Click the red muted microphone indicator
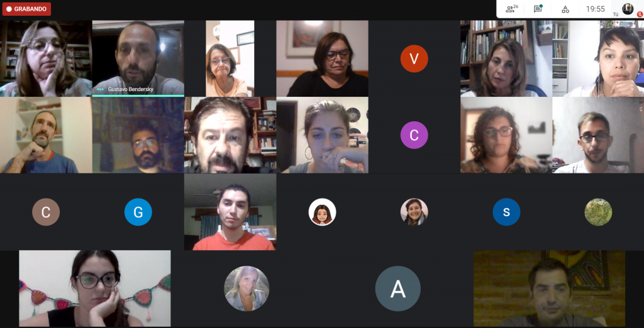Screen dimensions: 644x328 [x=640, y=14]
